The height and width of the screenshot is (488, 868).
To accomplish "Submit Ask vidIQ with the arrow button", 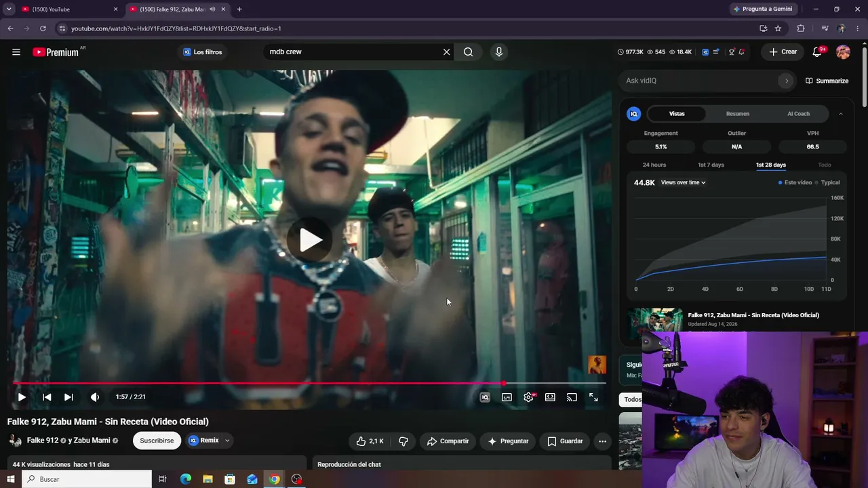I will pos(787,81).
